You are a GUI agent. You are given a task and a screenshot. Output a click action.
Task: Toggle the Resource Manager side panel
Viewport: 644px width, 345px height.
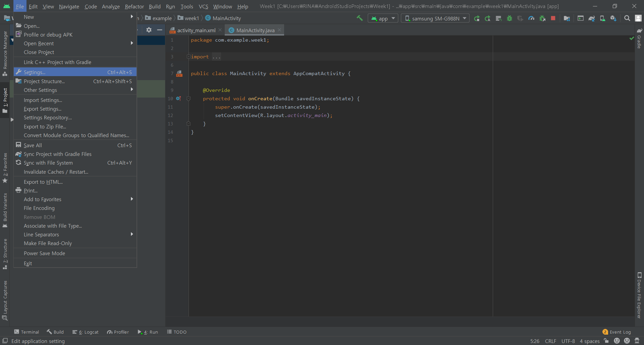coord(5,53)
